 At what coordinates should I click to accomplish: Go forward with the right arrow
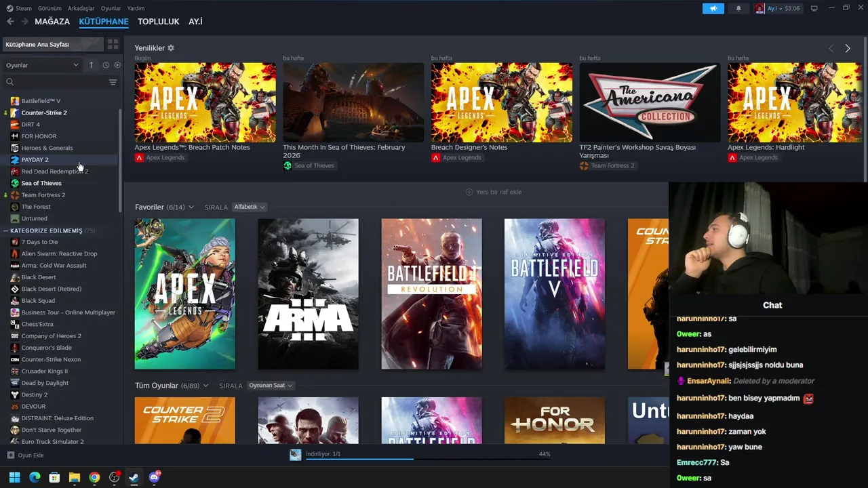pos(24,22)
